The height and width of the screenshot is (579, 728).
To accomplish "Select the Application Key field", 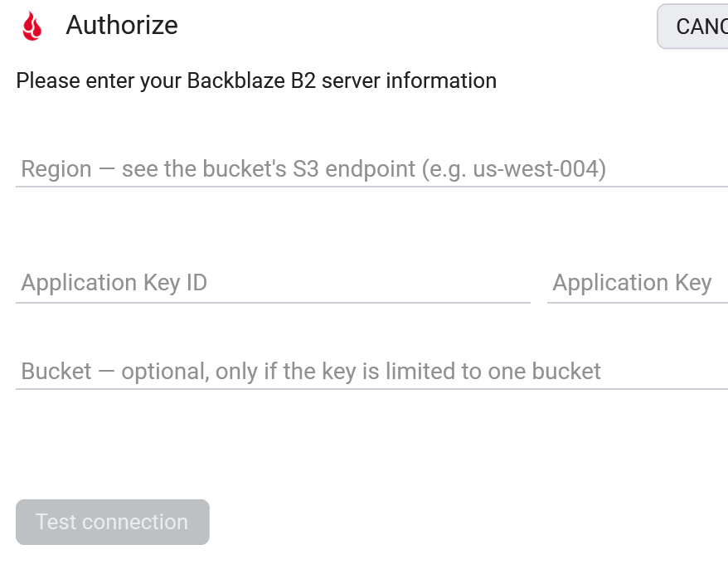I will (x=638, y=283).
